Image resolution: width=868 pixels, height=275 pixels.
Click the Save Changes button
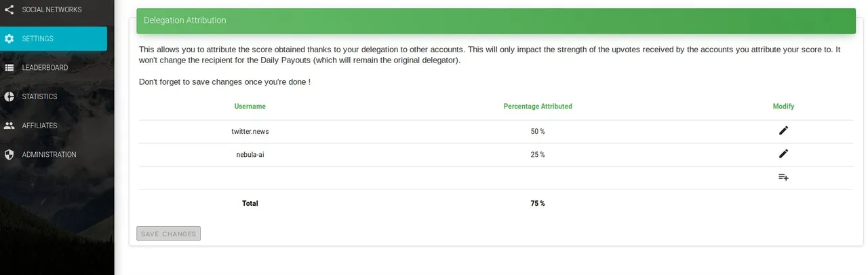168,234
